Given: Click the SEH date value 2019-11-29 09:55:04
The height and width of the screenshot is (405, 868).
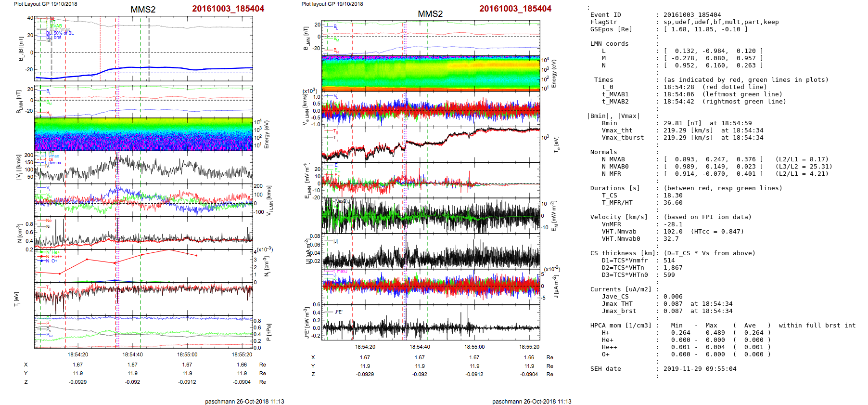Looking at the screenshot, I should point(700,369).
